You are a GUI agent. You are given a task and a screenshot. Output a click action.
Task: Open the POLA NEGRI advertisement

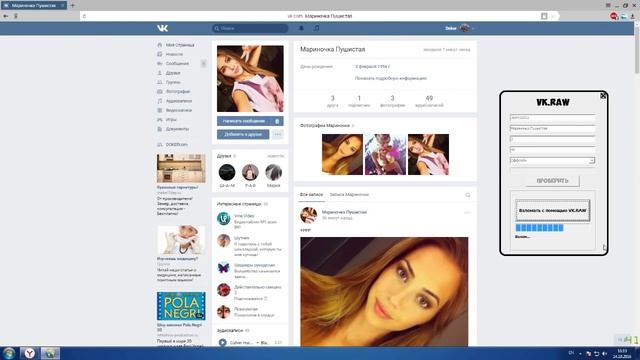181,306
